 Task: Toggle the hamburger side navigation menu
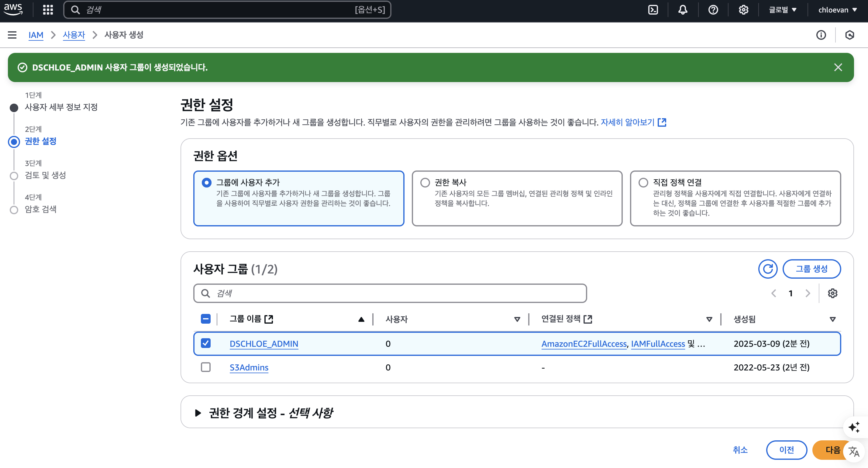pos(12,35)
